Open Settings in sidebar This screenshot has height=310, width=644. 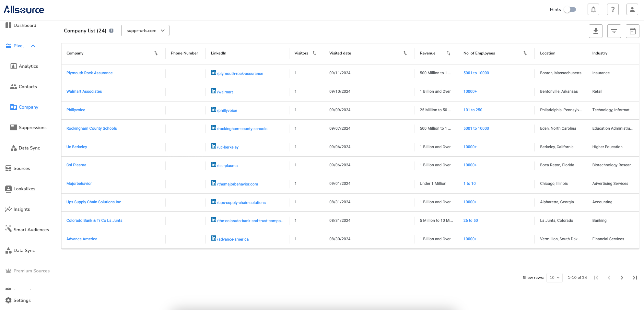[18, 300]
